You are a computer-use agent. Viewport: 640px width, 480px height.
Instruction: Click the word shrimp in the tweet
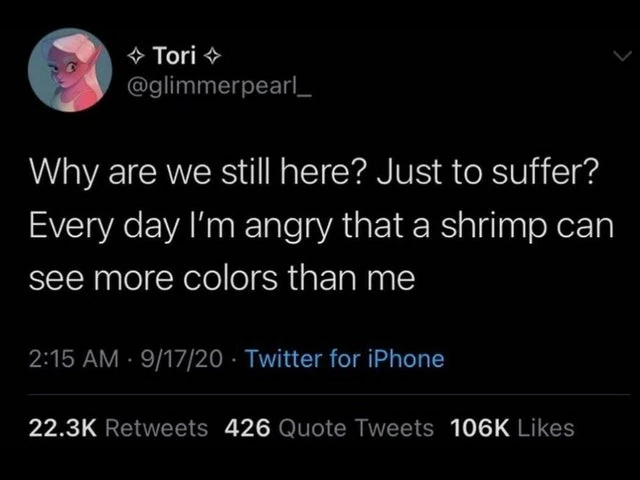tap(493, 227)
